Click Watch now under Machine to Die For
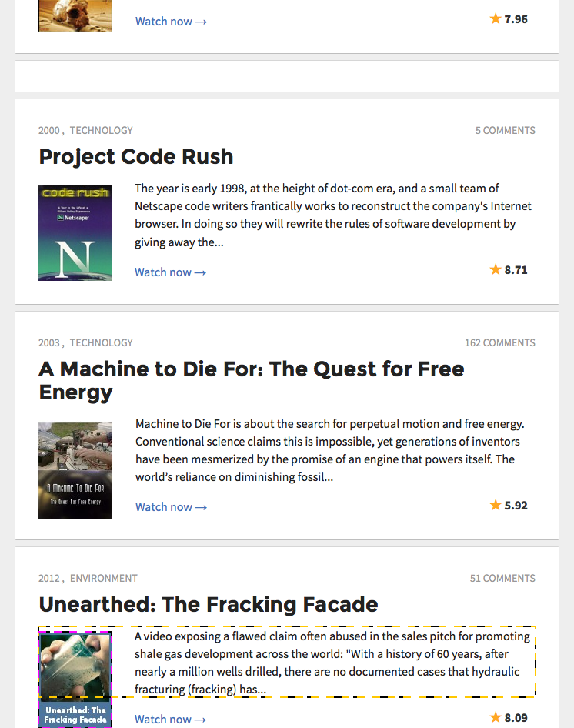The width and height of the screenshot is (574, 728). (x=171, y=507)
